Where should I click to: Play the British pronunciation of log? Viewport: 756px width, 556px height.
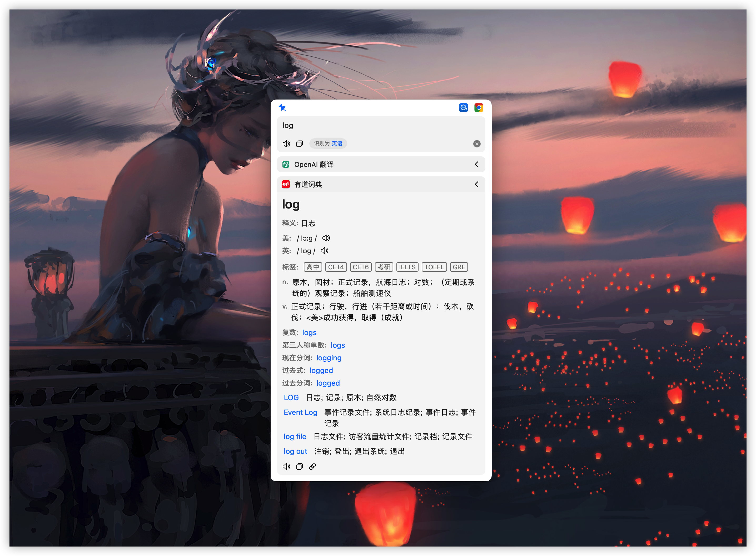324,251
